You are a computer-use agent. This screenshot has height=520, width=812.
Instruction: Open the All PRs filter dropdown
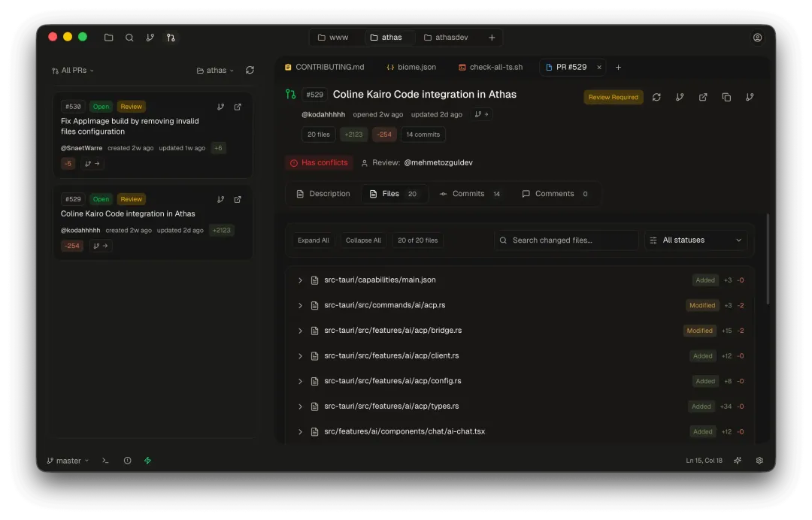click(73, 71)
